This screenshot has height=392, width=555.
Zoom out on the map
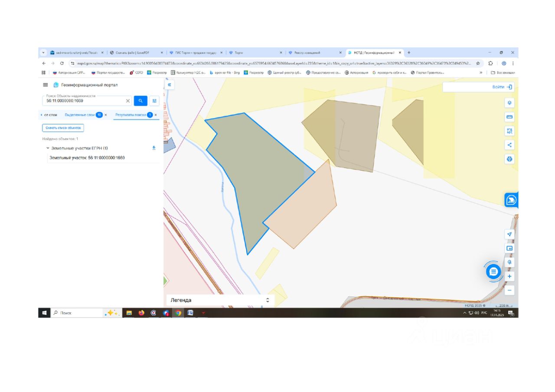509,290
